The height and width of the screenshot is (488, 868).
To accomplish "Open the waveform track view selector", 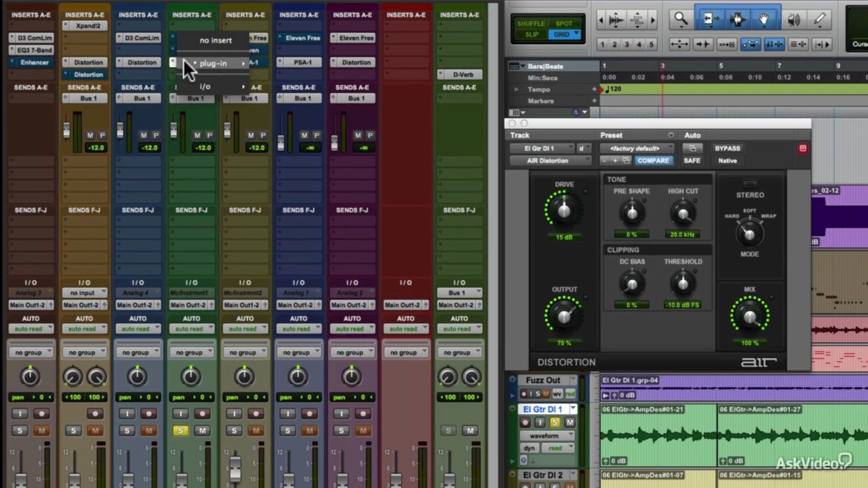I will pos(547,436).
